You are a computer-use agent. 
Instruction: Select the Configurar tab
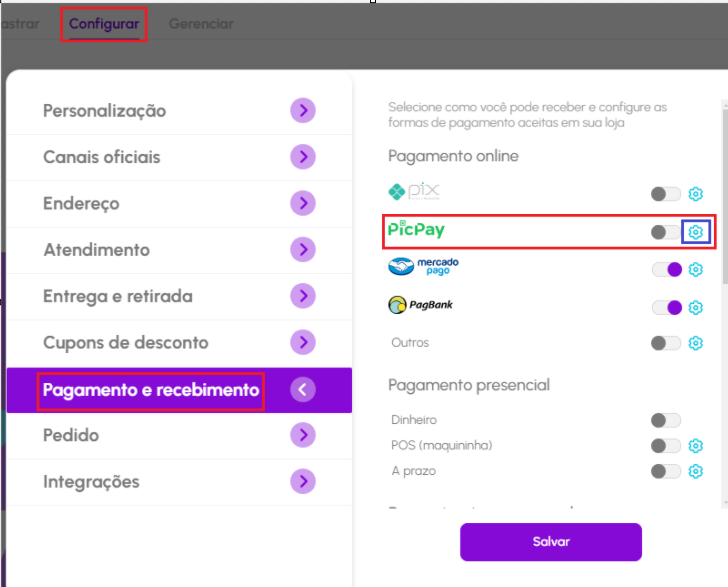[x=104, y=24]
